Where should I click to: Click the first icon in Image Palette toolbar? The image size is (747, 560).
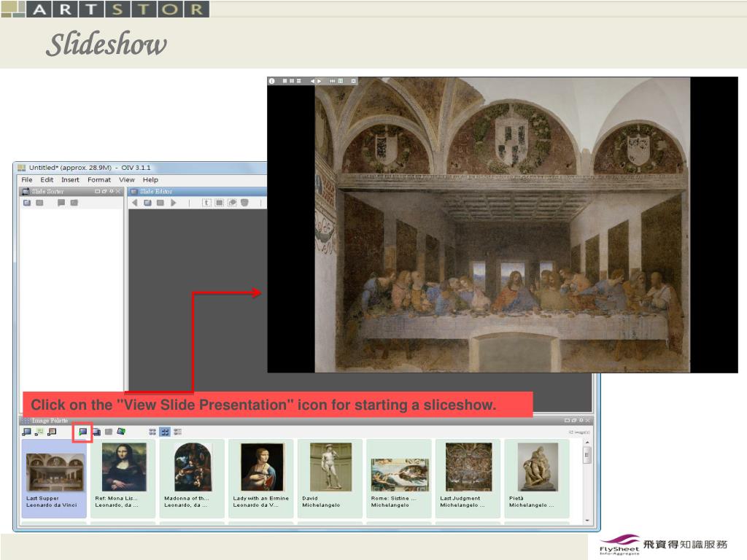(x=27, y=432)
